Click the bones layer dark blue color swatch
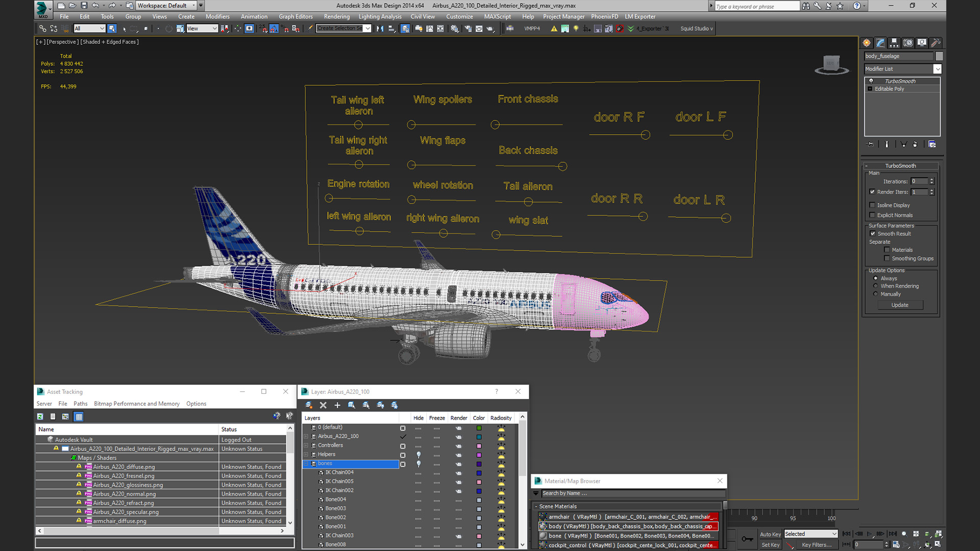The image size is (980, 551). point(479,464)
